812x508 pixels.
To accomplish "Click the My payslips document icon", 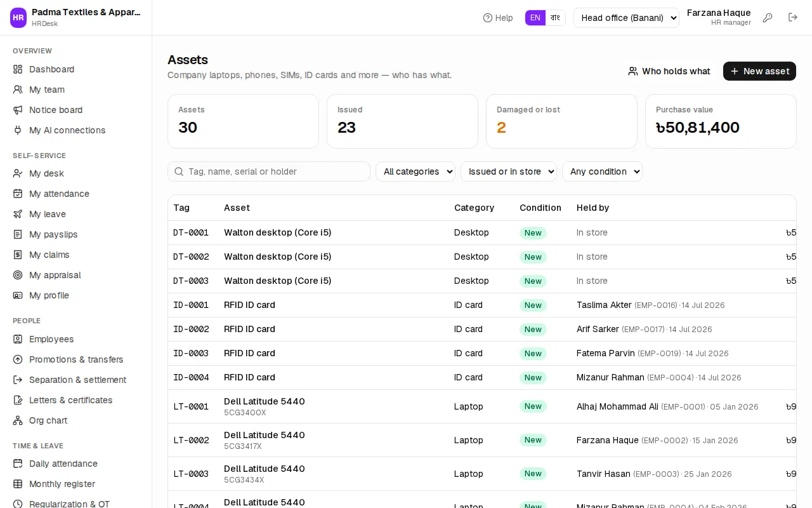I will [18, 234].
